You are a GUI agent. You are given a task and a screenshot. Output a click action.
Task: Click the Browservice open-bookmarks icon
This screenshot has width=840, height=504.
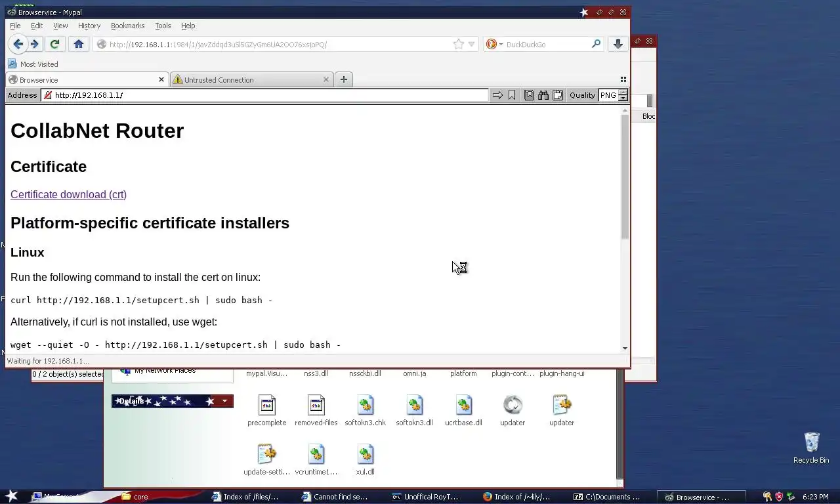529,95
